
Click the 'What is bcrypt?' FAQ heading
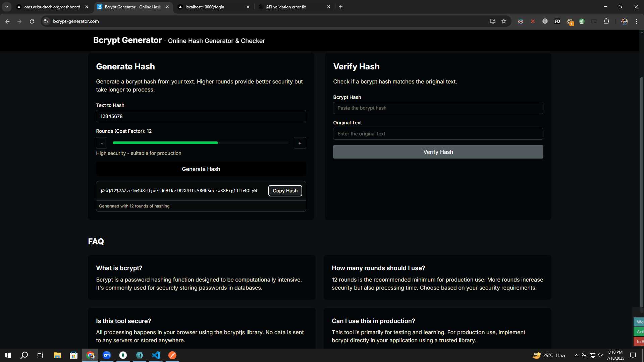tap(119, 268)
